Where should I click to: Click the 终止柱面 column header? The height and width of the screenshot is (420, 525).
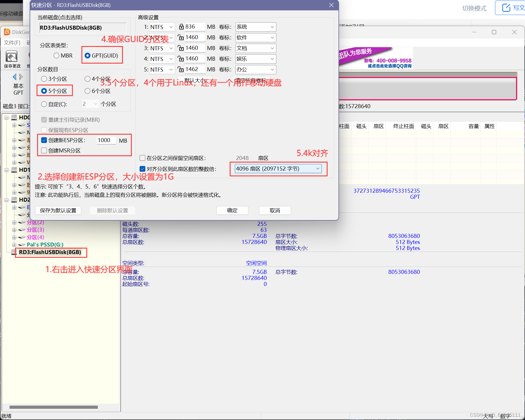click(404, 126)
